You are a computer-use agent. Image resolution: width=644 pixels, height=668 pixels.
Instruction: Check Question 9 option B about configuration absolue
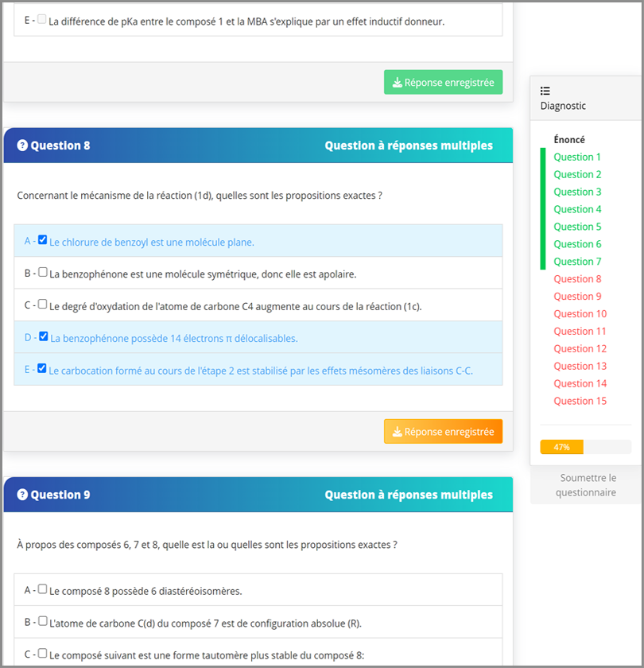pos(43,621)
